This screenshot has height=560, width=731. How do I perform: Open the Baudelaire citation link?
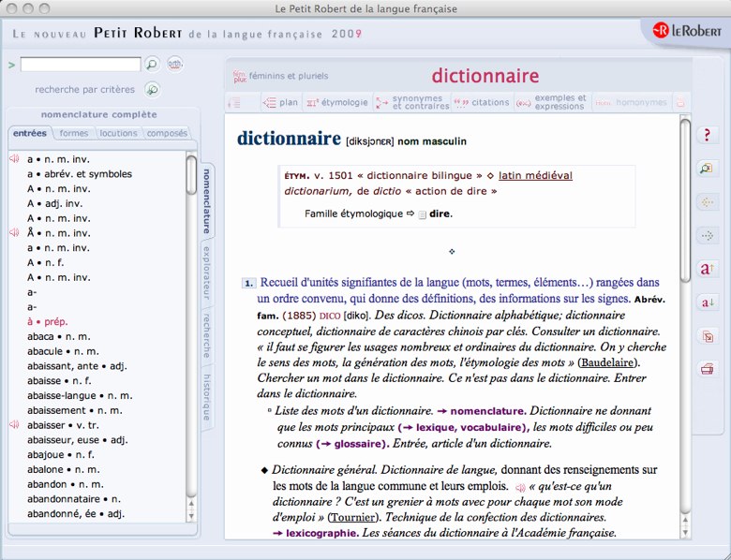coord(607,362)
